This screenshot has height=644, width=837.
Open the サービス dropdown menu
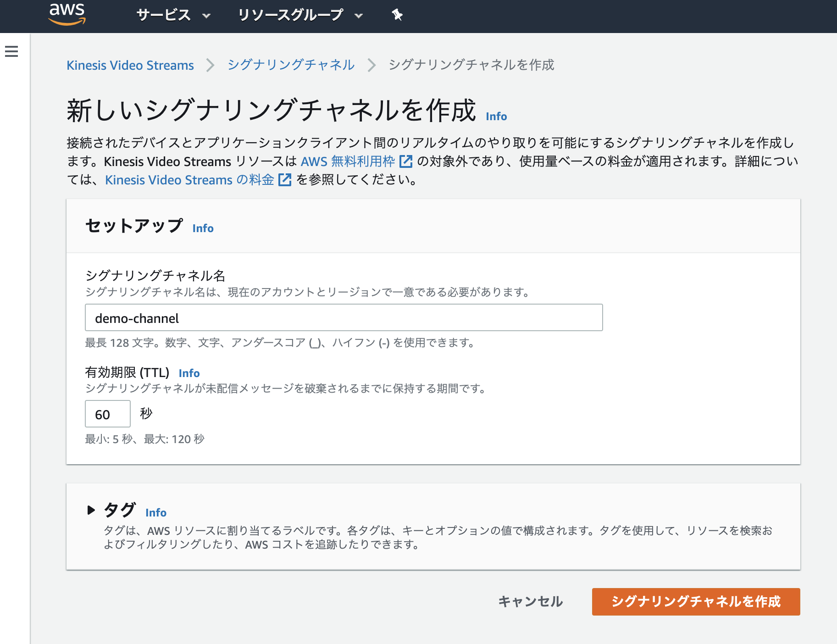click(173, 15)
